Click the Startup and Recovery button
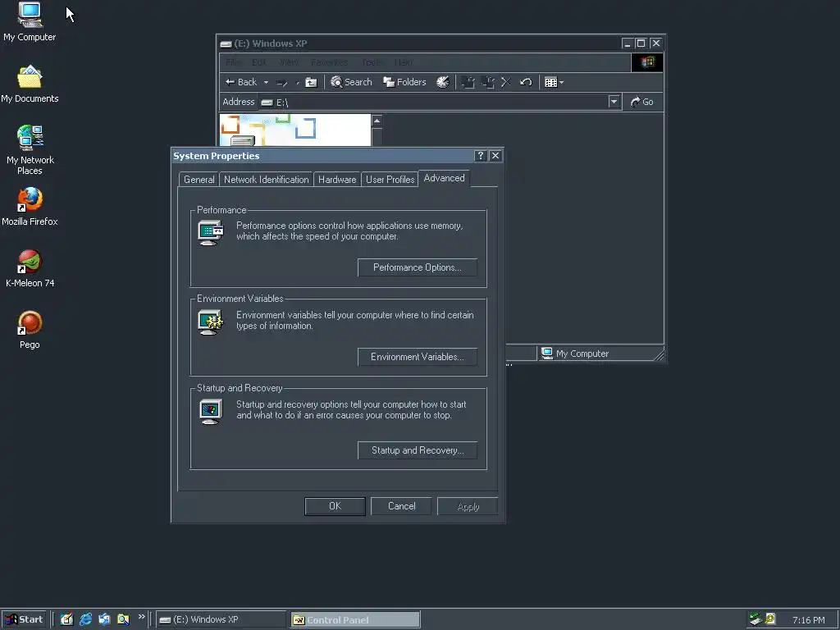The height and width of the screenshot is (630, 840). [x=418, y=450]
